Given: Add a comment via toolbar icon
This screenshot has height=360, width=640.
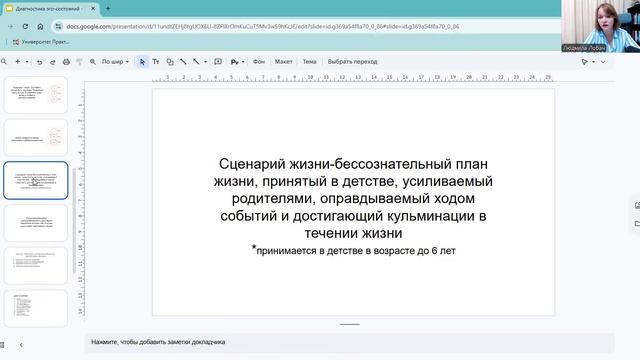Looking at the screenshot, I should [x=218, y=62].
